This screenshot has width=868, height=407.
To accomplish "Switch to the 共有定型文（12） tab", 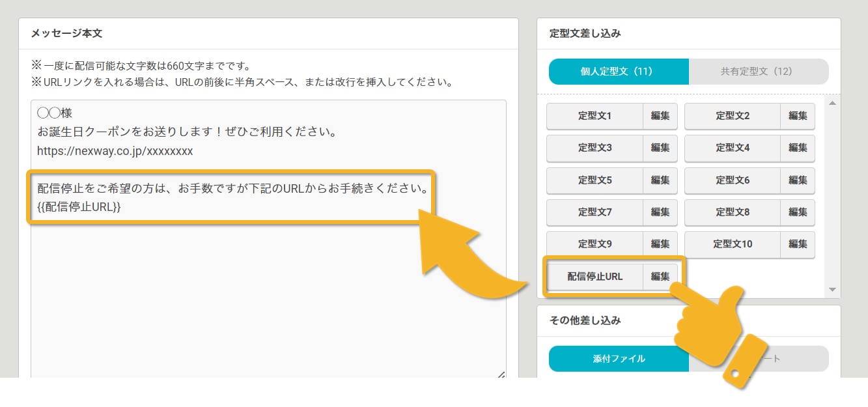I will point(758,72).
